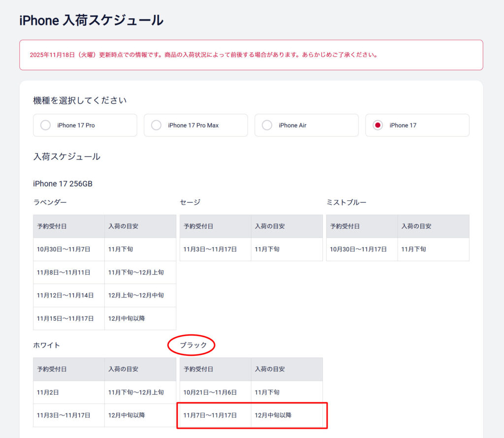Select the iPhone 17 Pro radio button

(x=46, y=125)
